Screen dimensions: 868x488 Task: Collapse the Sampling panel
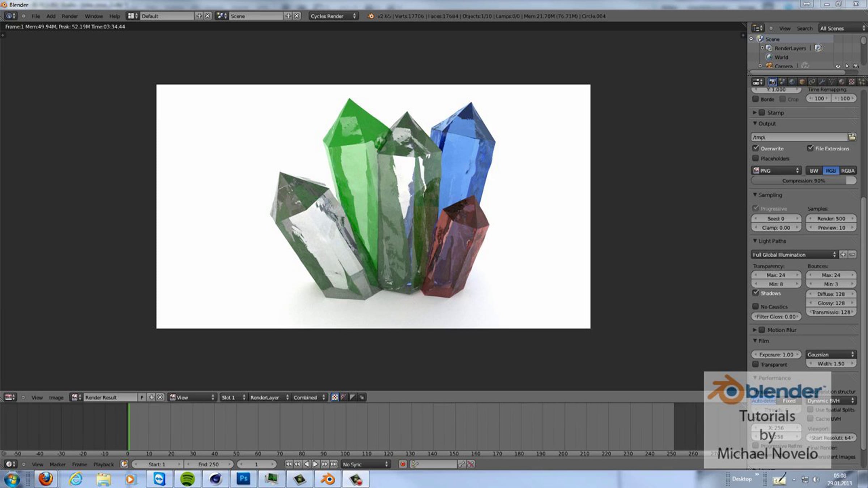tap(755, 195)
